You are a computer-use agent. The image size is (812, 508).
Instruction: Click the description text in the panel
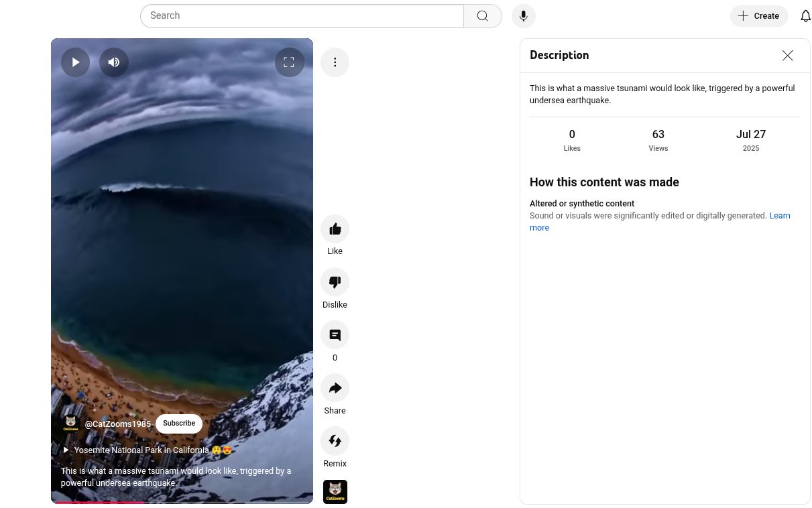(x=662, y=94)
